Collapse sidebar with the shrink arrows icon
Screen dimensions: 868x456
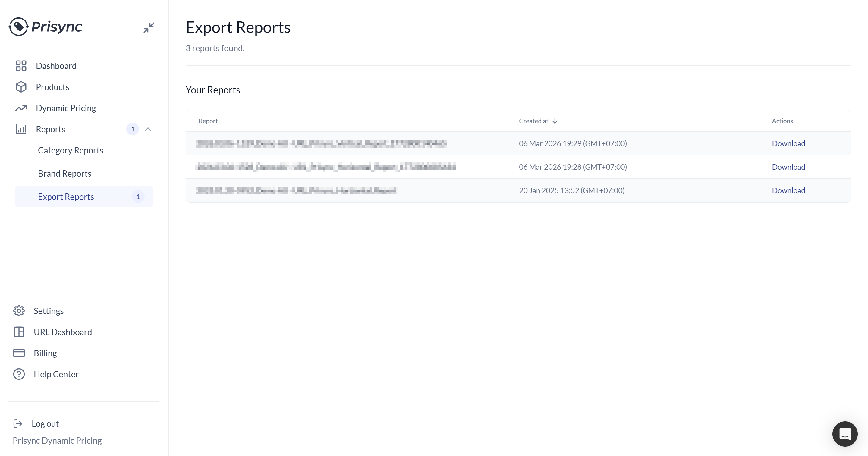pyautogui.click(x=149, y=28)
